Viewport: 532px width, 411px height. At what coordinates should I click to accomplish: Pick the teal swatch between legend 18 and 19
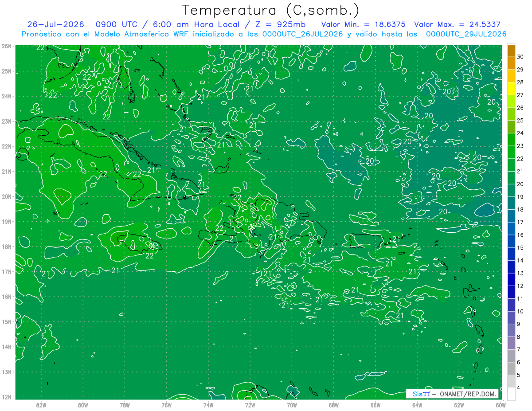pos(511,203)
